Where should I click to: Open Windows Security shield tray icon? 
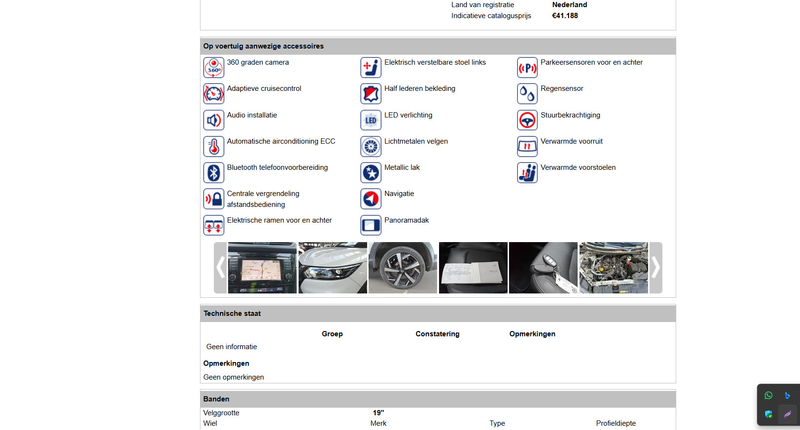point(768,414)
